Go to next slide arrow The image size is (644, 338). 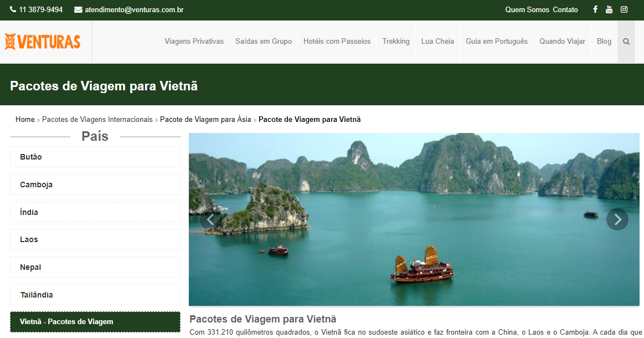[x=617, y=219]
